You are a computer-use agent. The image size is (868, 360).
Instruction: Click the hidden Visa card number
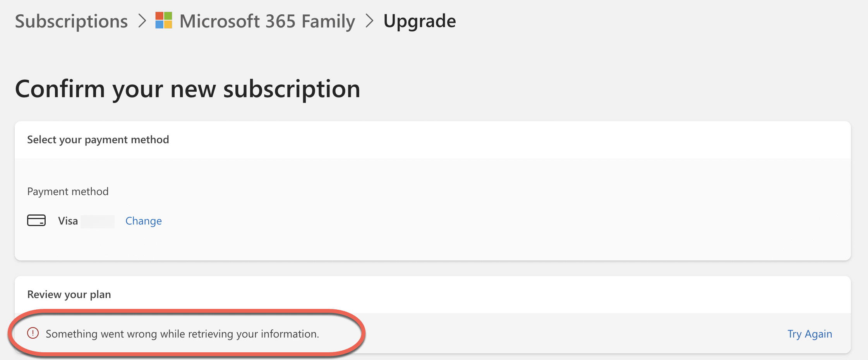(98, 222)
